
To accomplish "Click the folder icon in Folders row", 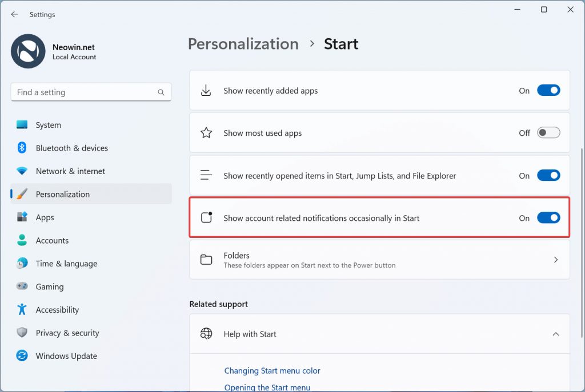I will pyautogui.click(x=206, y=260).
